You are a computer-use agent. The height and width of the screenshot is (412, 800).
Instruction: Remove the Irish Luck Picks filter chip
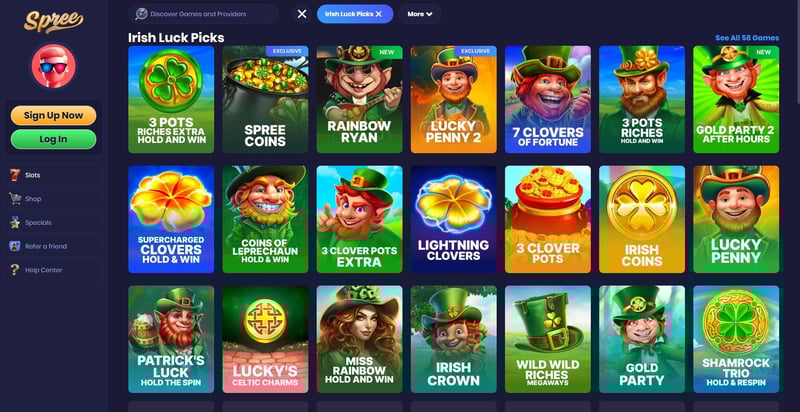(379, 14)
